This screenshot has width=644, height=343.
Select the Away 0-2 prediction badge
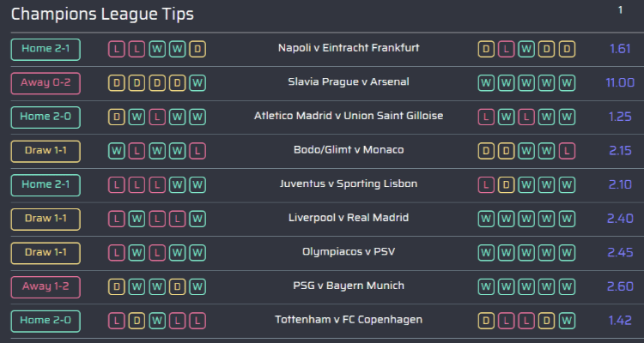coord(46,83)
